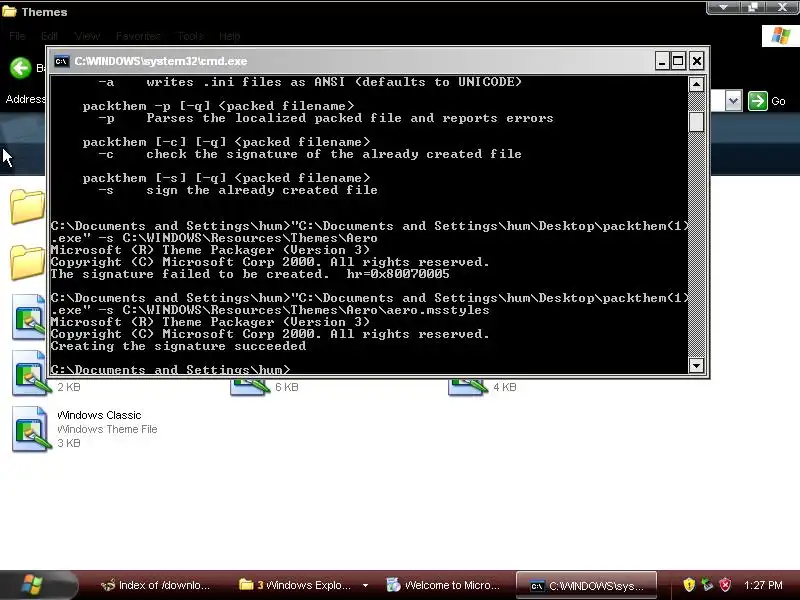Click the yellow security shield tray icon
The height and width of the screenshot is (600, 800).
point(689,584)
